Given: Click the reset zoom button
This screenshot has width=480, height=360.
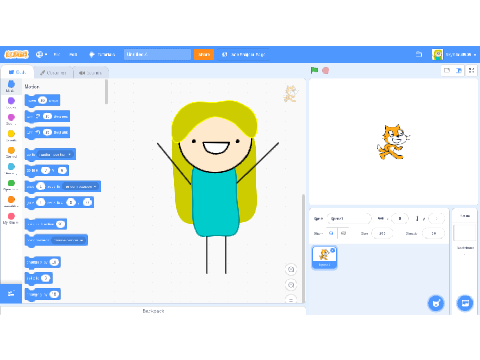Looking at the screenshot, I should (x=291, y=300).
